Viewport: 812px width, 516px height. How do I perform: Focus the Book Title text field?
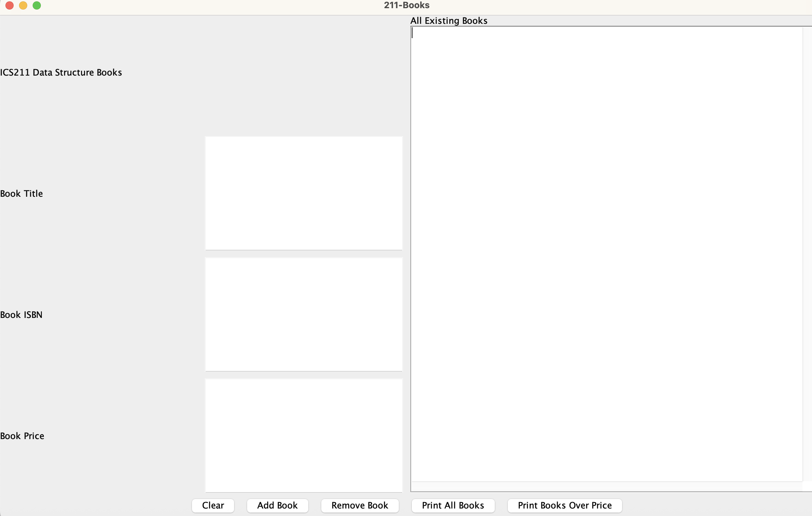click(x=304, y=193)
